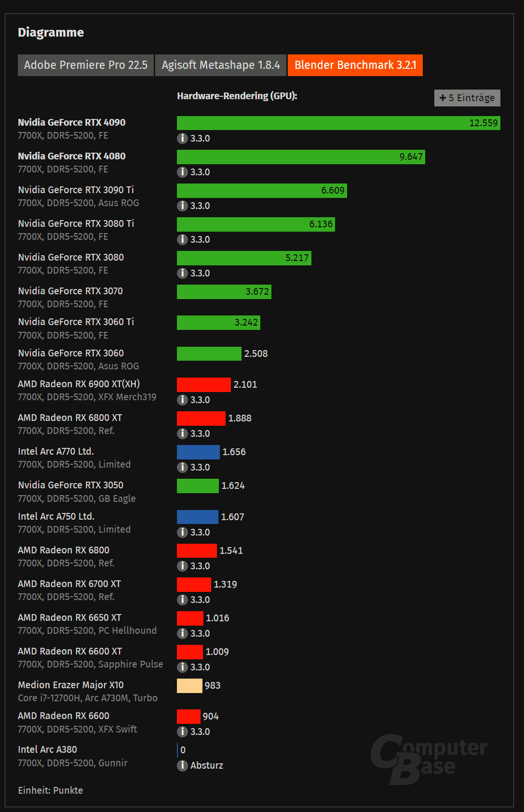Click the green RTX 4090 bar showing 12.559

(x=338, y=123)
